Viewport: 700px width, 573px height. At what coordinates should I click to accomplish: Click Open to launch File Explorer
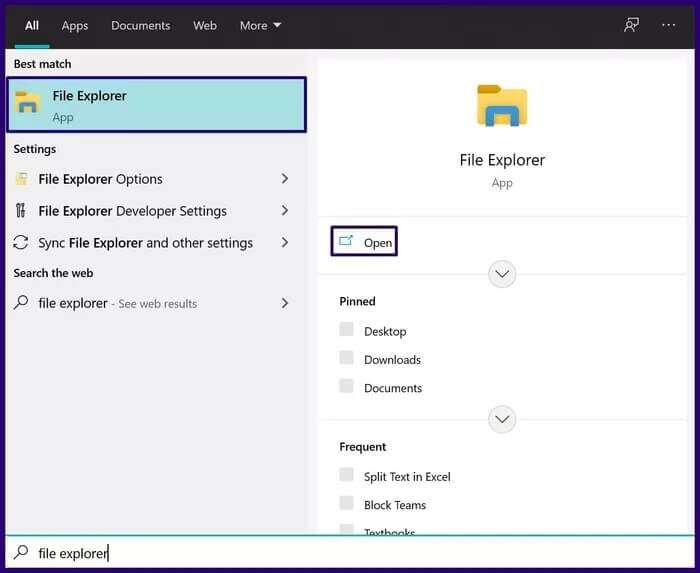(364, 241)
